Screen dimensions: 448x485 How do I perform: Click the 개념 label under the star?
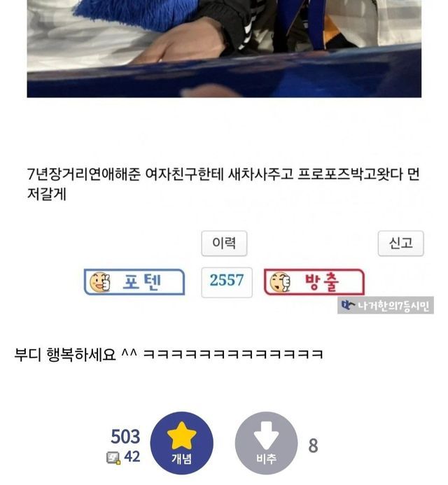click(181, 458)
